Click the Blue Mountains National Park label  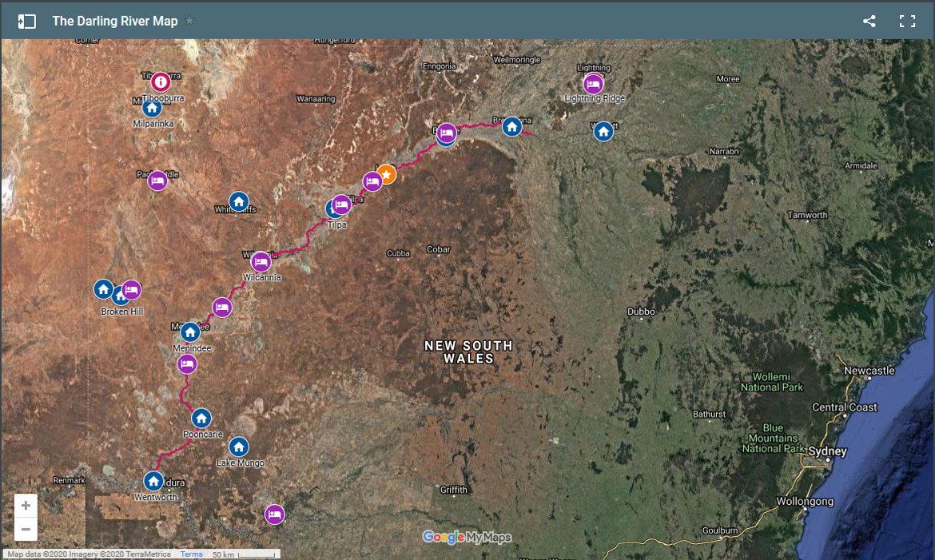coord(774,439)
